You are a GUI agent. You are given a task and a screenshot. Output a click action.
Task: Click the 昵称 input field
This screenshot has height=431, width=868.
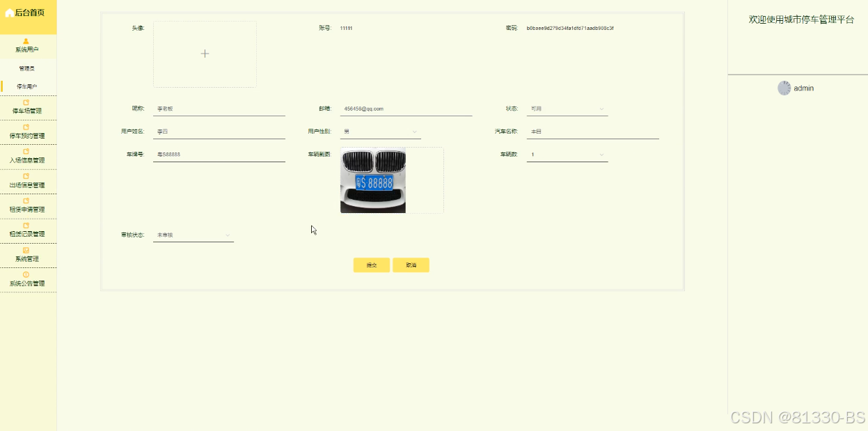(x=219, y=109)
